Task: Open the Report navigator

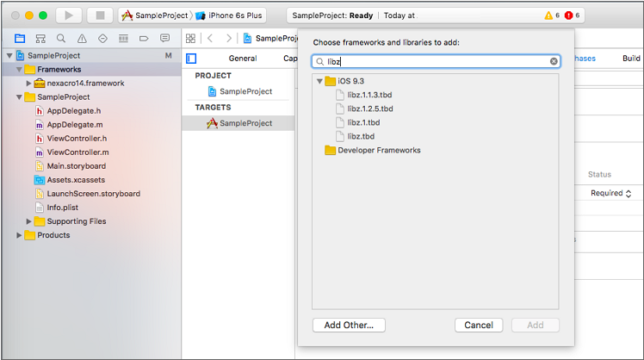Action: [x=164, y=39]
